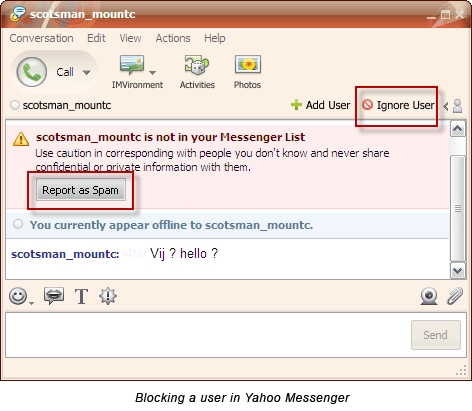Click the offline status circle in the notice bar

[x=18, y=224]
